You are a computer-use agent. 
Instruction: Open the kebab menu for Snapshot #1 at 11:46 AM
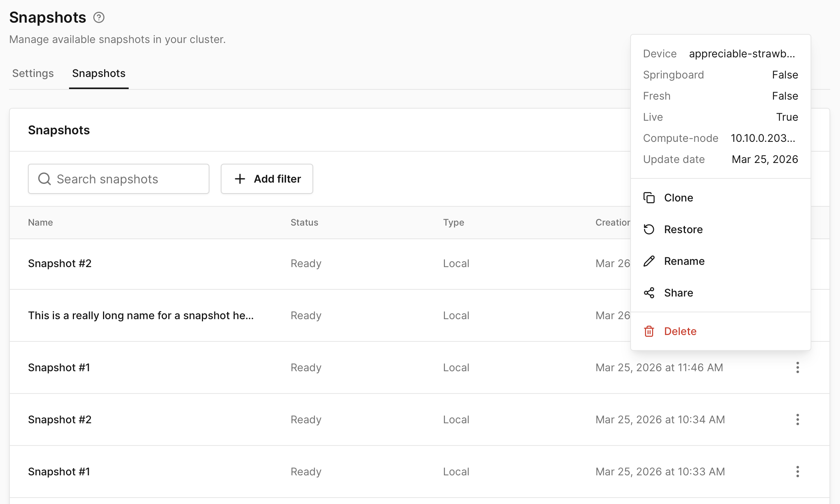[x=798, y=367]
